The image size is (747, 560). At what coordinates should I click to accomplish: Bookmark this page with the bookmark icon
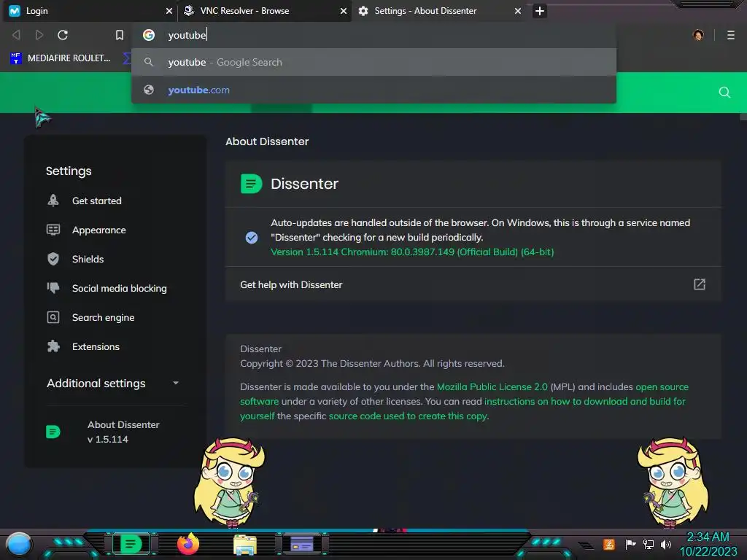pos(120,35)
